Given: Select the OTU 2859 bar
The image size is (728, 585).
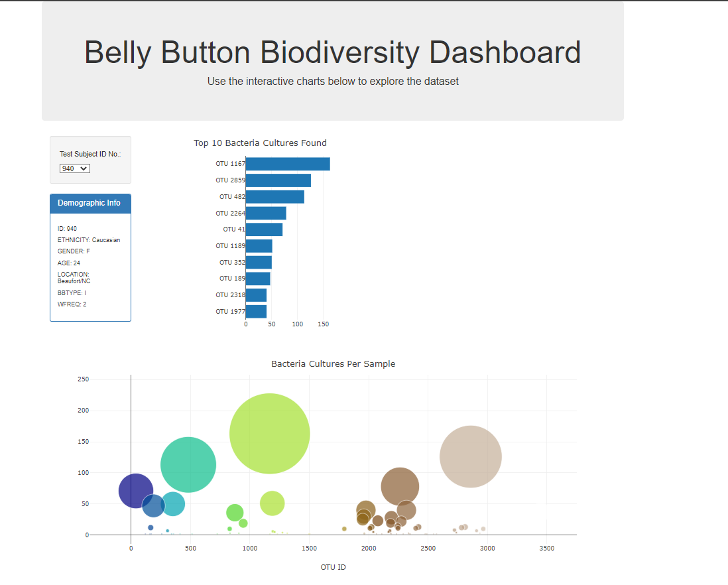Looking at the screenshot, I should click(x=278, y=180).
